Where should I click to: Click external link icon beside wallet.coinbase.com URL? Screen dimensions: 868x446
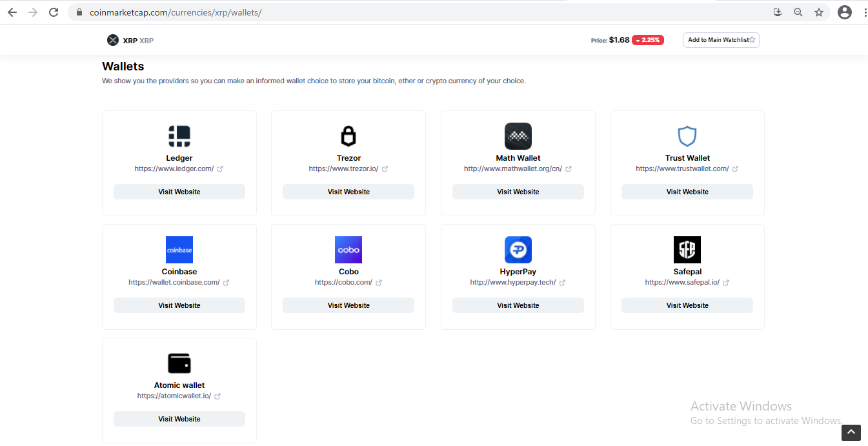[x=226, y=282]
